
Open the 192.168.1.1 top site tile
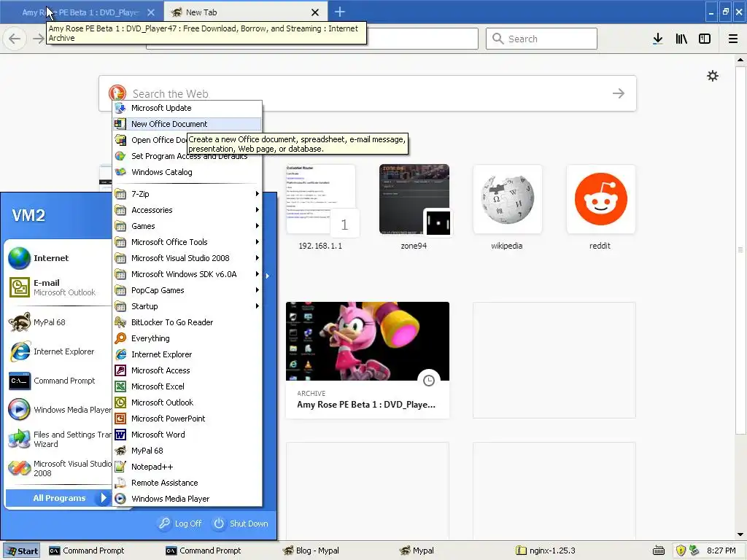pyautogui.click(x=321, y=208)
